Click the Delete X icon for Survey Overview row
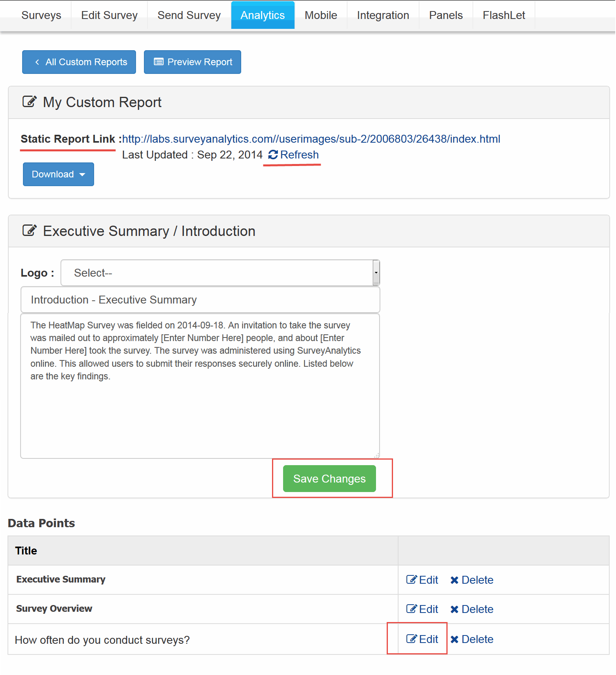616x675 pixels. [x=454, y=609]
